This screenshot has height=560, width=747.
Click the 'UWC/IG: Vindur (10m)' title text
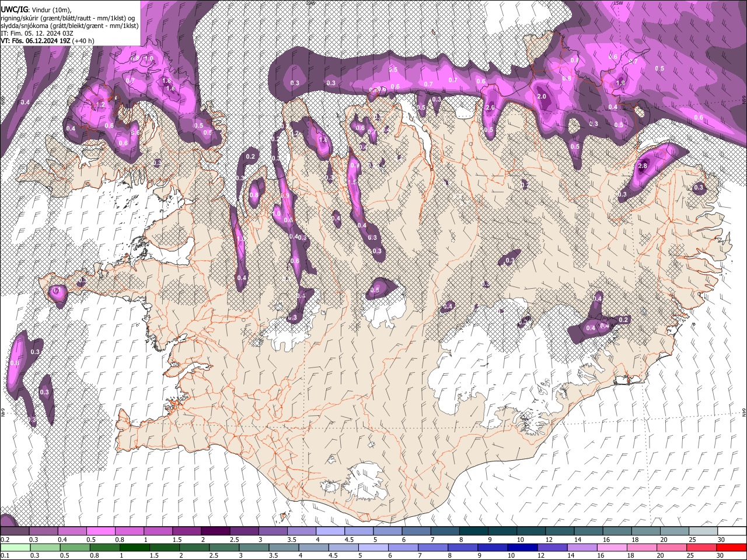36,10
